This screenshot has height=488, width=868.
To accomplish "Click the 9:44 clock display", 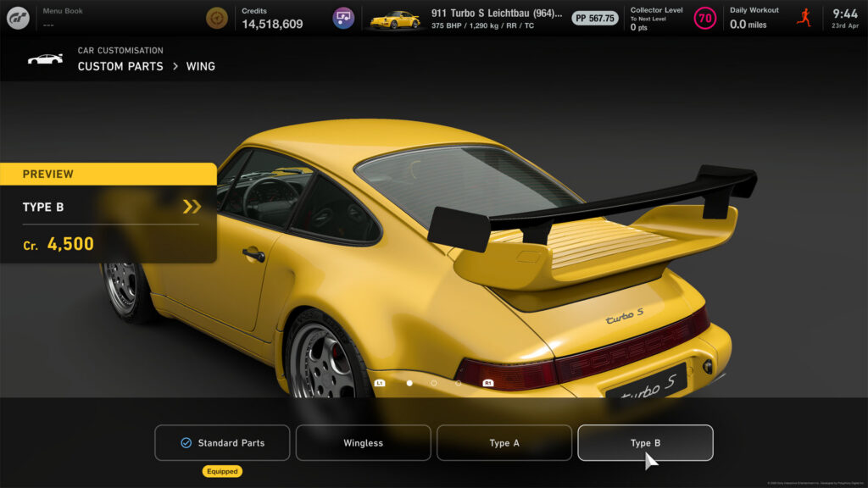I will pos(845,14).
